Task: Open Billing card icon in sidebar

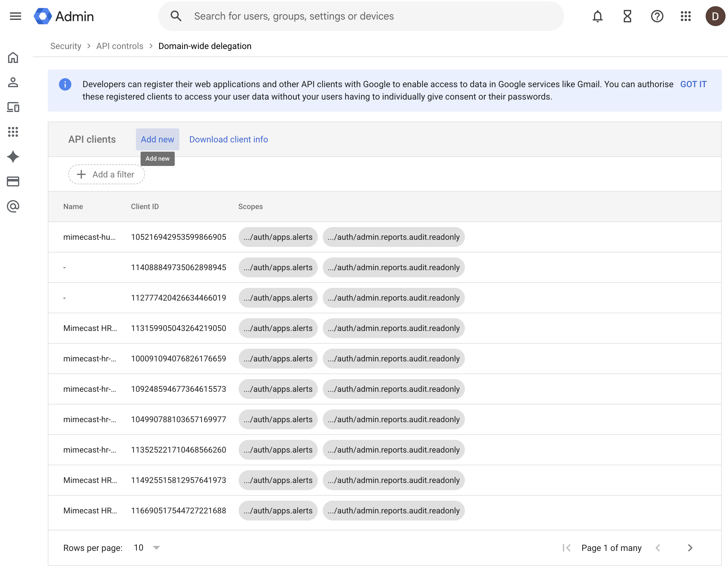Action: coord(13,181)
